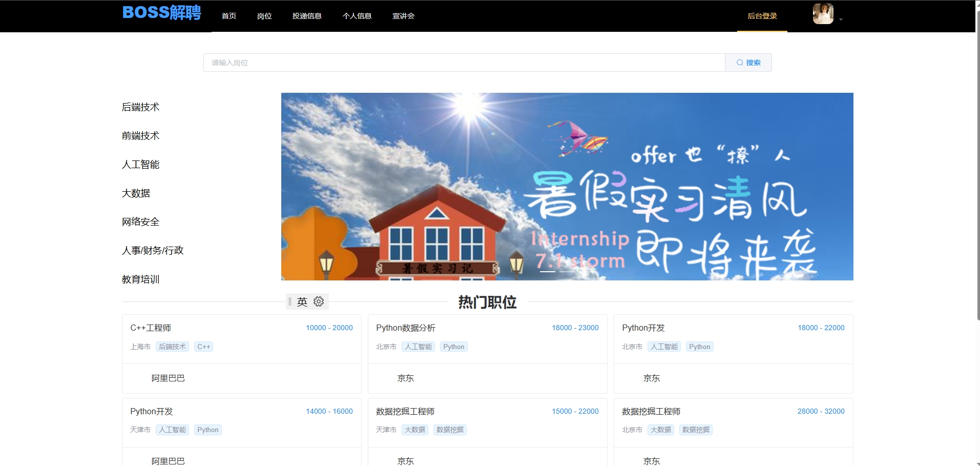
Task: Click the 15000 - 22000 salary text
Action: tap(575, 411)
